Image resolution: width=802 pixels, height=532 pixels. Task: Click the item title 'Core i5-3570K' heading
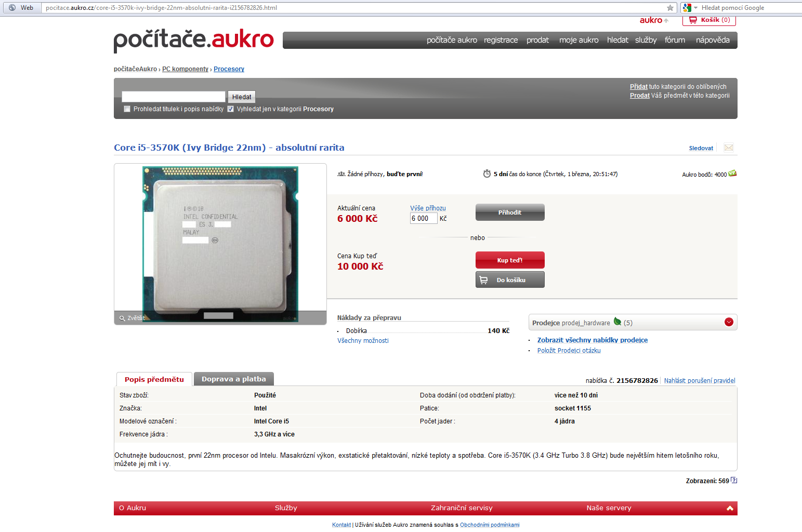tap(229, 148)
